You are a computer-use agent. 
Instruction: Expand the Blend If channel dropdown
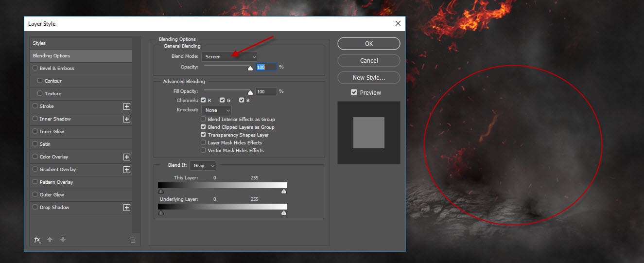tap(203, 166)
